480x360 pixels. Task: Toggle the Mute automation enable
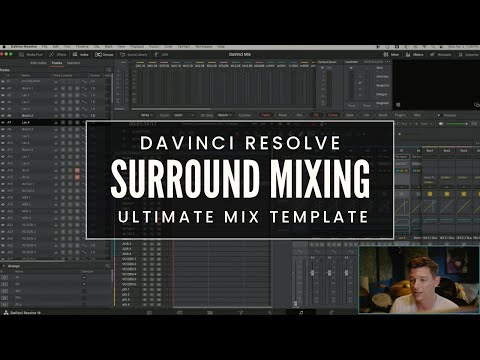(283, 115)
